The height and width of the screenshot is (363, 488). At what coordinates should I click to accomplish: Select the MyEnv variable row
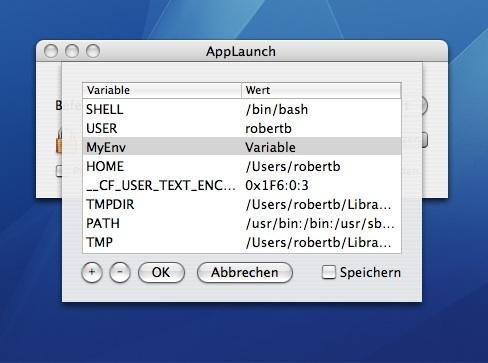click(242, 147)
